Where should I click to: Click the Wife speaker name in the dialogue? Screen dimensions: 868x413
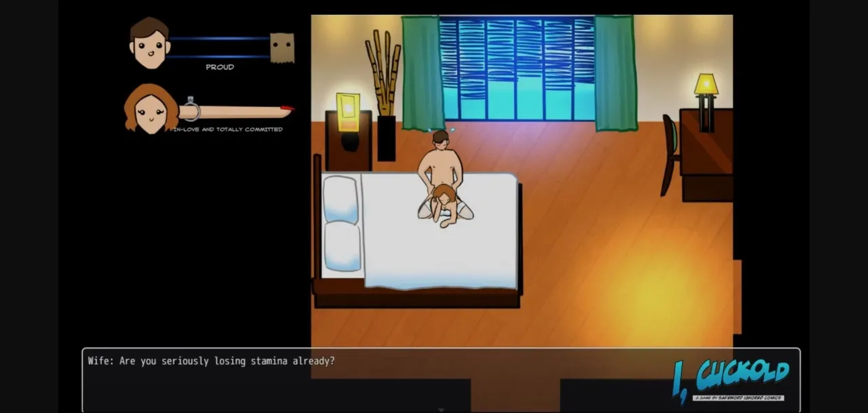100,360
